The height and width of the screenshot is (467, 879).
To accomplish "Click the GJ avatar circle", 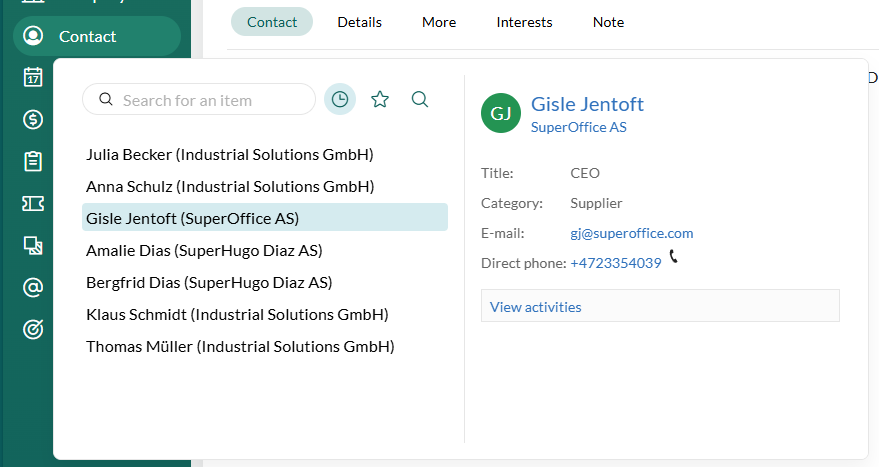I will (x=501, y=113).
